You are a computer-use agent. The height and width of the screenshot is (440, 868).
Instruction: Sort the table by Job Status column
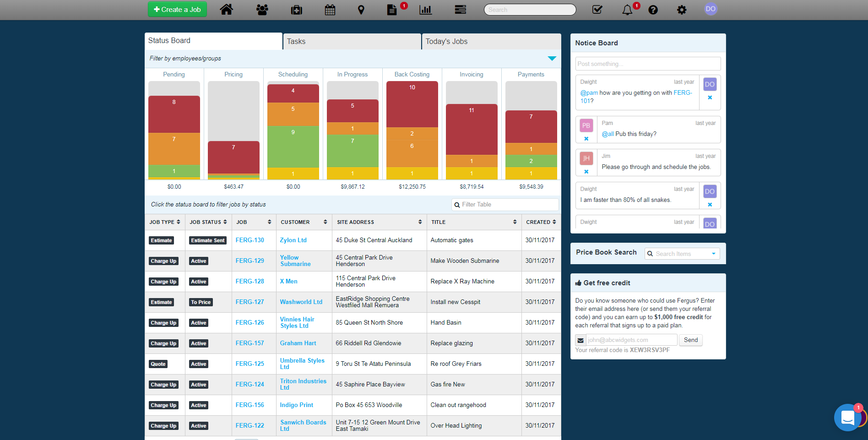(208, 222)
